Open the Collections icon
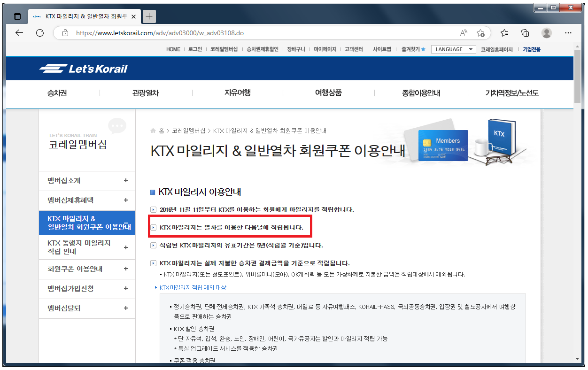588x370 pixels. point(525,33)
